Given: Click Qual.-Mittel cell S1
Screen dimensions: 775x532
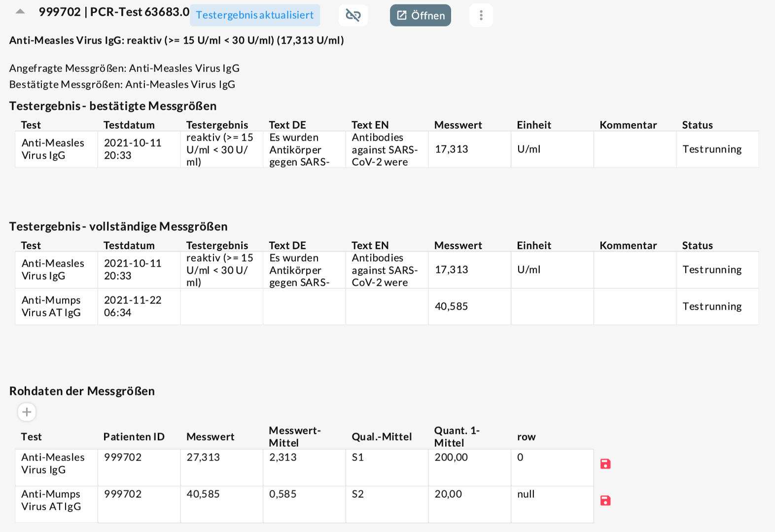Looking at the screenshot, I should point(358,458).
